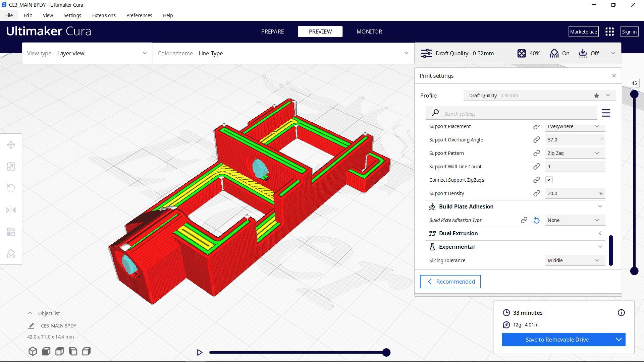Screen dimensions: 644x362
Task: Open the Ultimaker apps grid icon
Action: 609,32
